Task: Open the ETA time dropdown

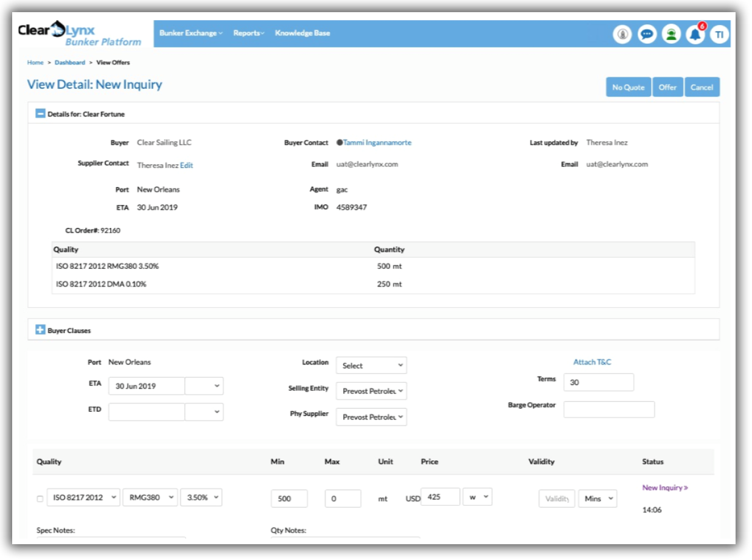Action: point(204,386)
